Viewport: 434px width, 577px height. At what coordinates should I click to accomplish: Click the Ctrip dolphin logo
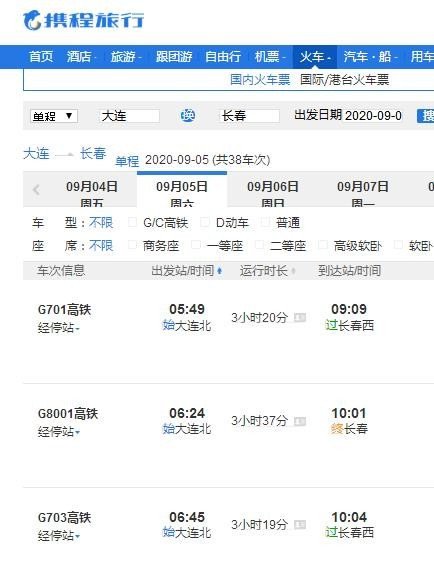pyautogui.click(x=83, y=20)
